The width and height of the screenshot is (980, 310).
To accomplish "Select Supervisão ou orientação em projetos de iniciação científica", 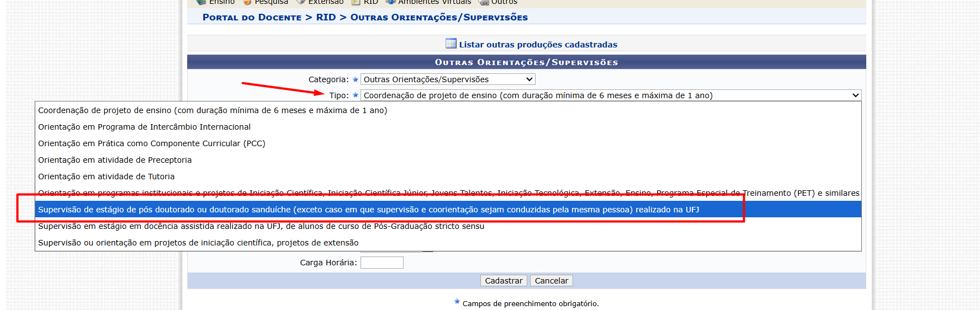I will (448, 243).
